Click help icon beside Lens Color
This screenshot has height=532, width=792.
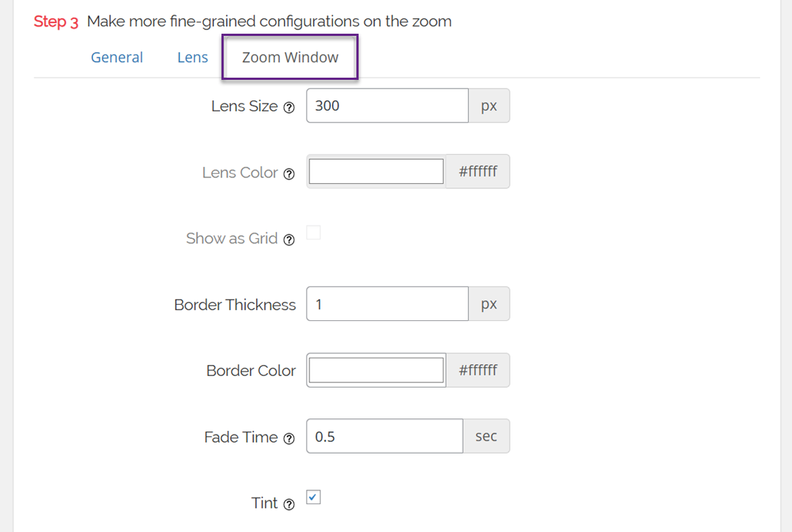tap(289, 174)
